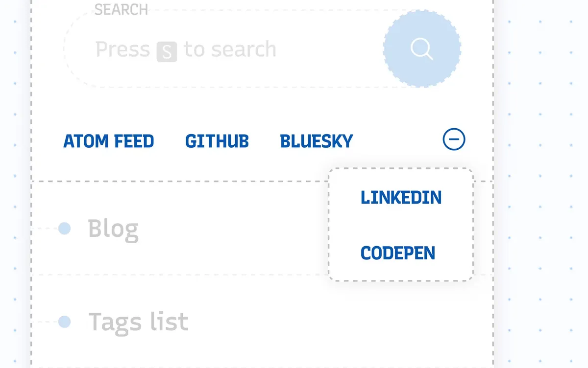Click the dashed connector left of Blog
Image resolution: width=588 pixels, height=368 pixels.
pos(47,228)
